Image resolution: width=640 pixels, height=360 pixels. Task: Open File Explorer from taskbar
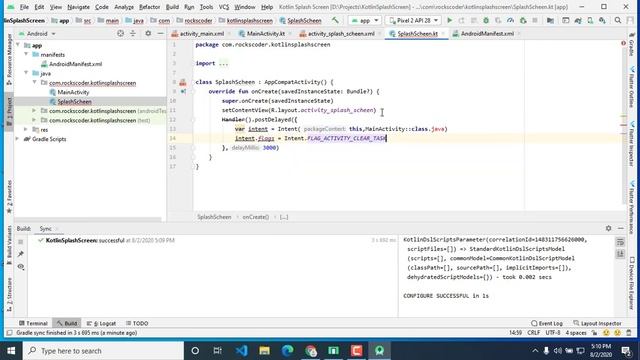[264, 351]
